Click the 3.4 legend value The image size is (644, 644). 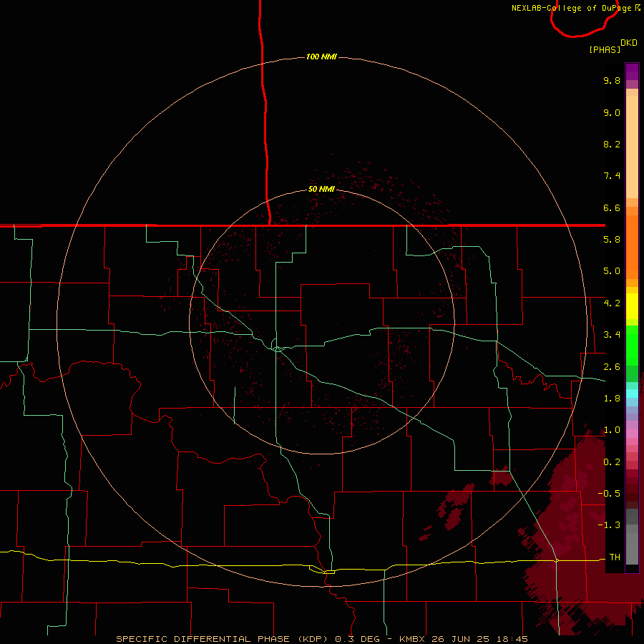(x=612, y=335)
